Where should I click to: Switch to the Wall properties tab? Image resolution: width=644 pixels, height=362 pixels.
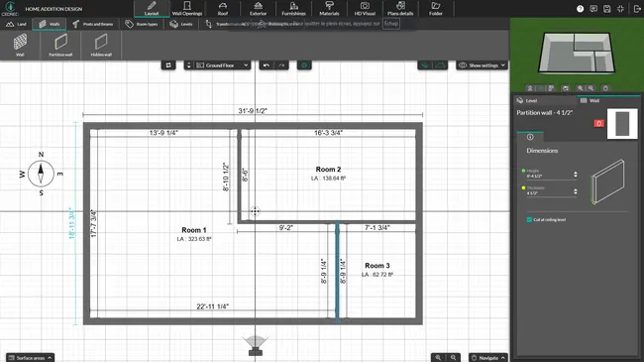tap(608, 100)
